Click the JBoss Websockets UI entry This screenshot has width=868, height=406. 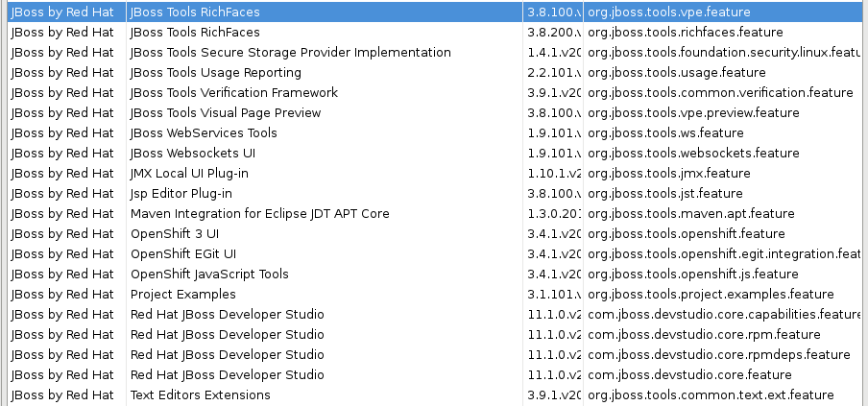click(192, 154)
